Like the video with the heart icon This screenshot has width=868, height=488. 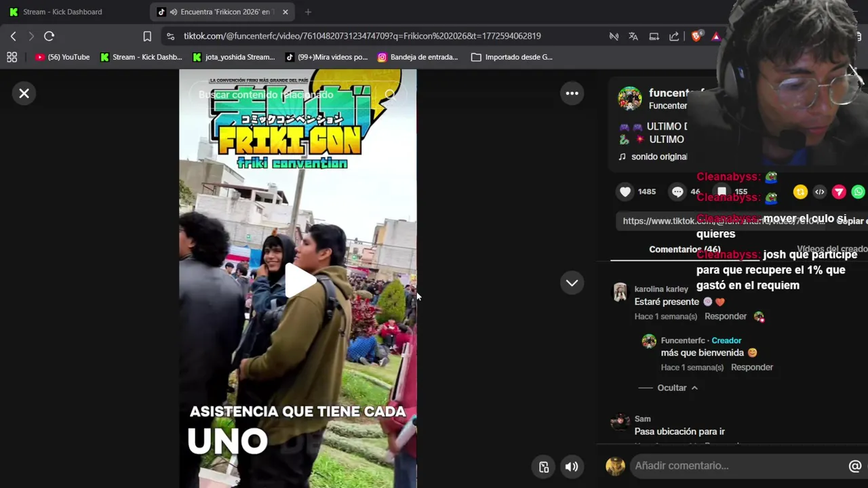point(625,192)
